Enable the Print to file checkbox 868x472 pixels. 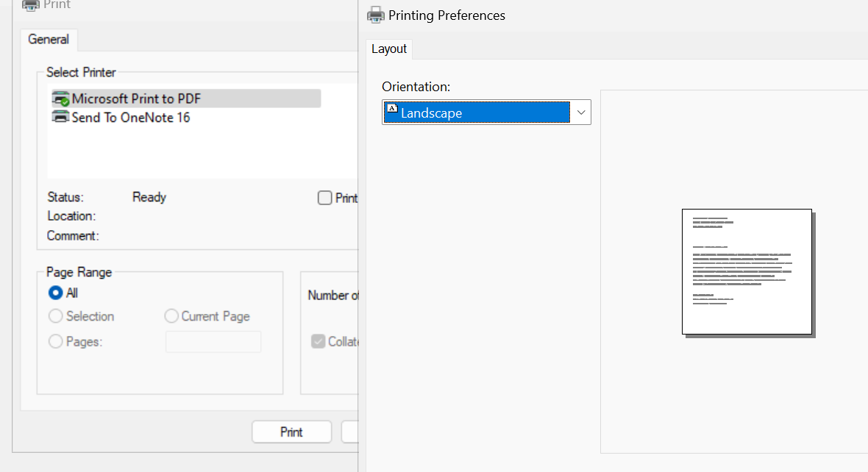click(x=324, y=197)
